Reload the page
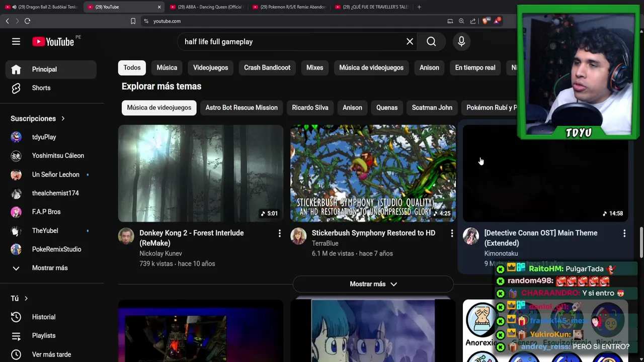This screenshot has width=644, height=362. tap(27, 21)
